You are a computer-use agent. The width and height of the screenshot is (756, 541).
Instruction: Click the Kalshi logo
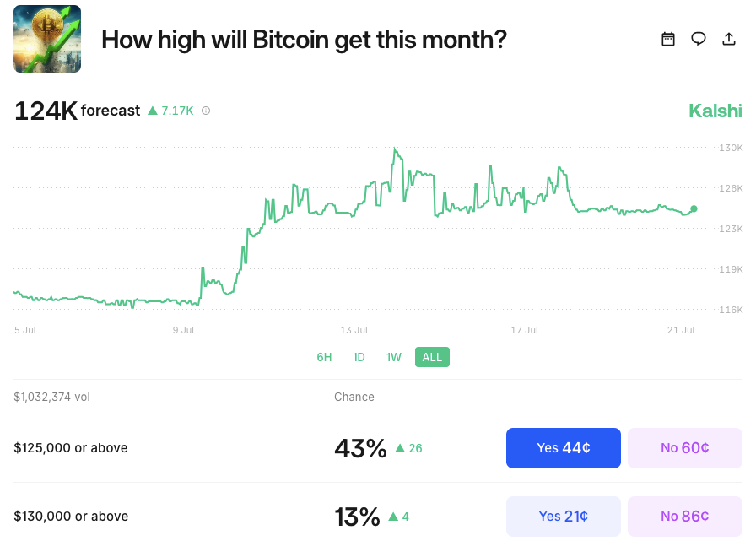[x=715, y=111]
